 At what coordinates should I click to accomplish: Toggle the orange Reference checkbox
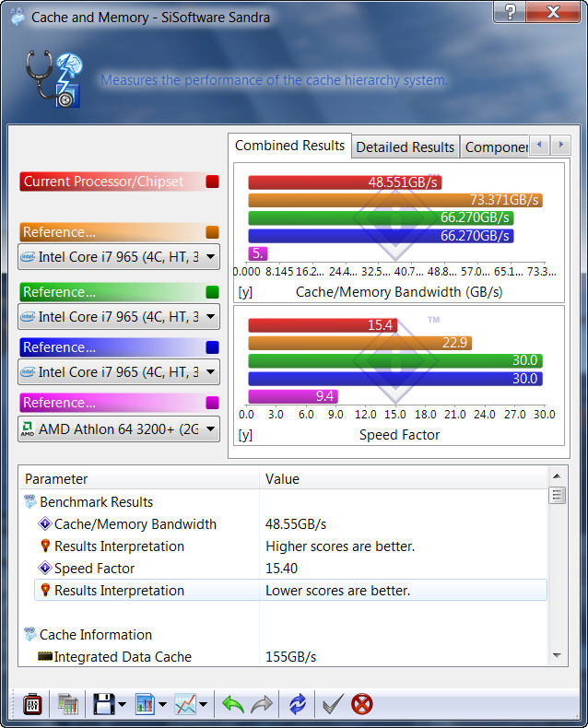click(212, 232)
